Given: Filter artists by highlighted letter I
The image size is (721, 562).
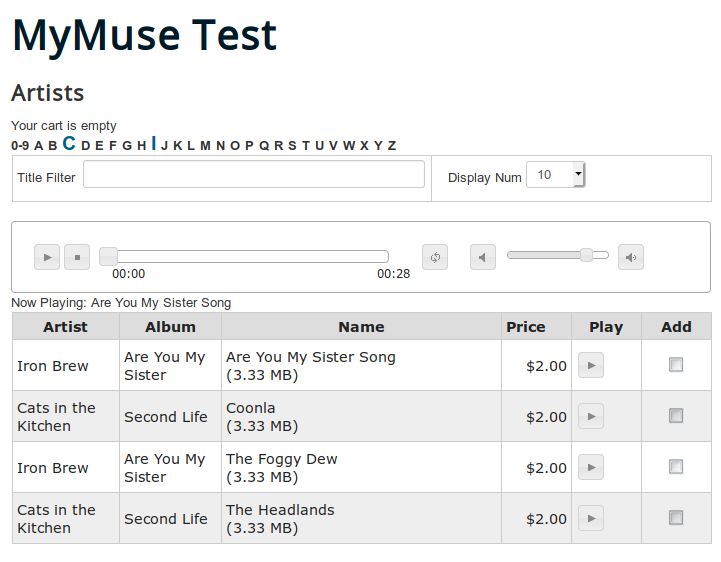Looking at the screenshot, I should [x=154, y=143].
